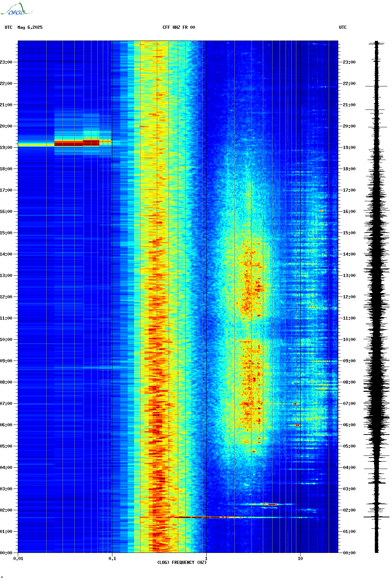Select the date label May 6,2025
This screenshot has width=392, height=581.
pos(30,27)
